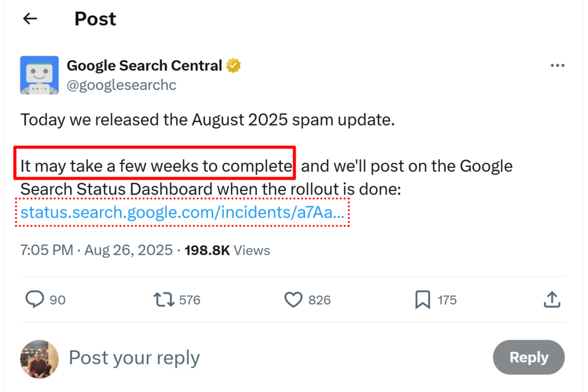
Task: Share the post via upload icon
Action: coord(552,300)
